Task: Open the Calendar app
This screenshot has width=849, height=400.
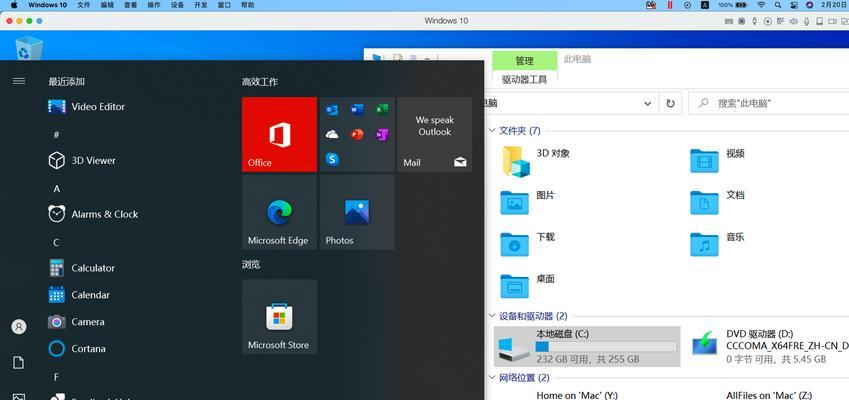Action: (79, 295)
